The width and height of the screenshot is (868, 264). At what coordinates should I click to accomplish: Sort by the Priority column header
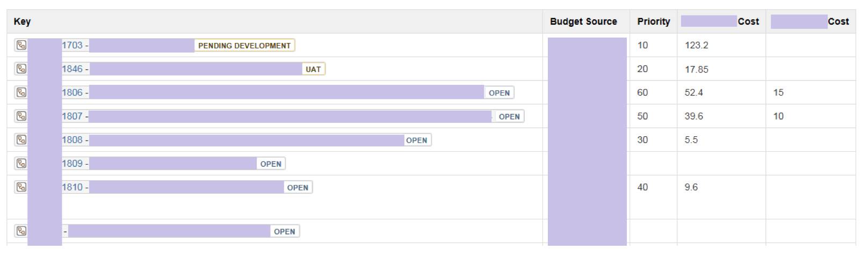(653, 21)
